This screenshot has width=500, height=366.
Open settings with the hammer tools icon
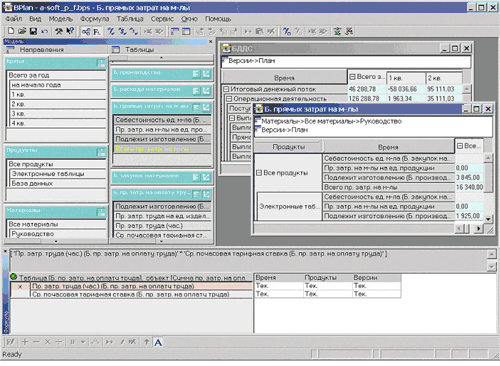pos(59,31)
